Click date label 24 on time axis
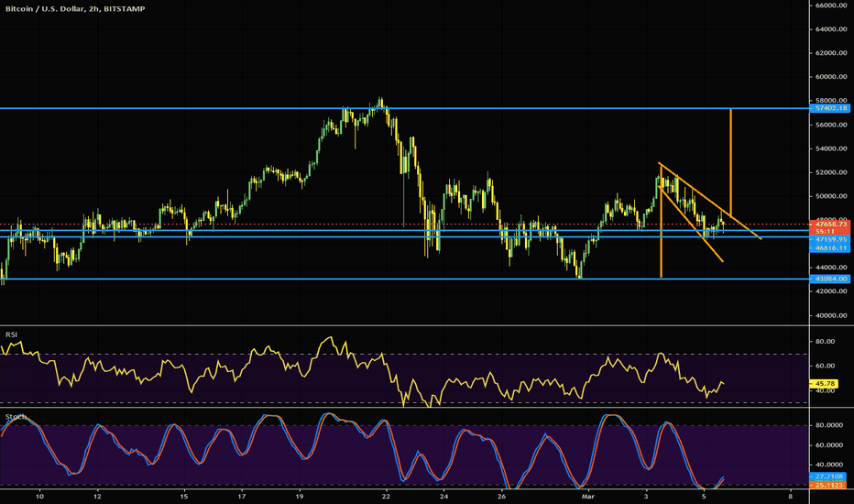Image resolution: width=854 pixels, height=504 pixels. pos(443,497)
